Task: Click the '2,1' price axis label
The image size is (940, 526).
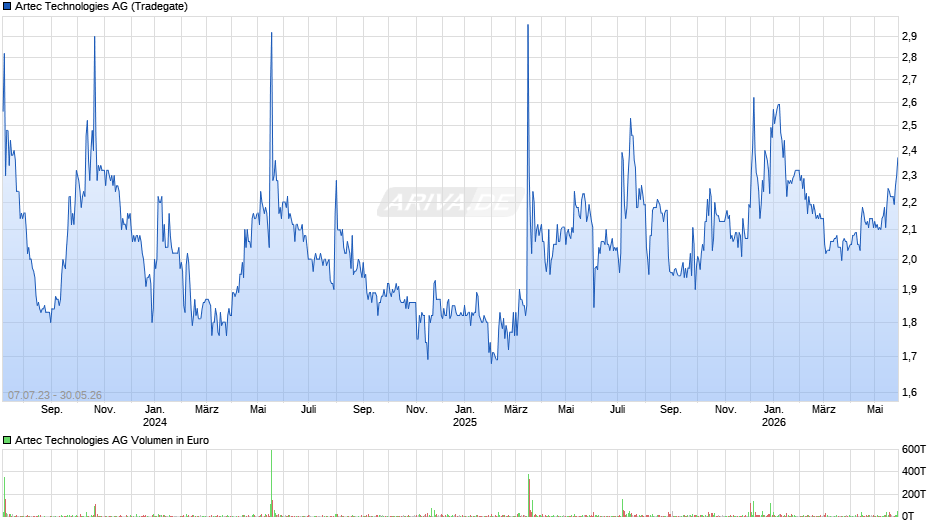Action: pyautogui.click(x=909, y=230)
